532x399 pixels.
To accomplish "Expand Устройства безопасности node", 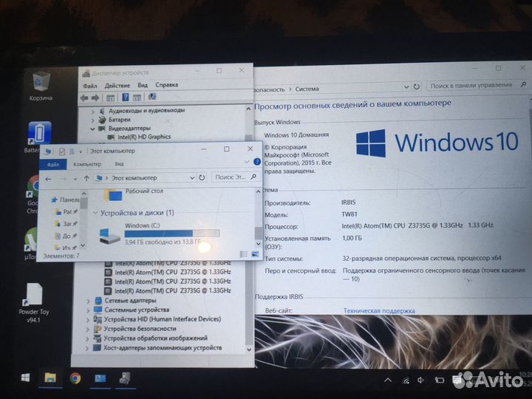I will coord(88,329).
